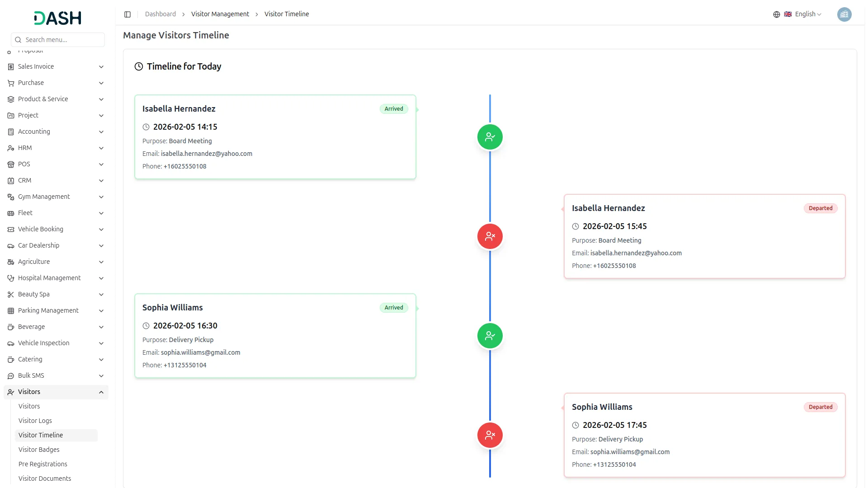868x488 pixels.
Task: Open Visitor Logs submenu item
Action: point(35,421)
